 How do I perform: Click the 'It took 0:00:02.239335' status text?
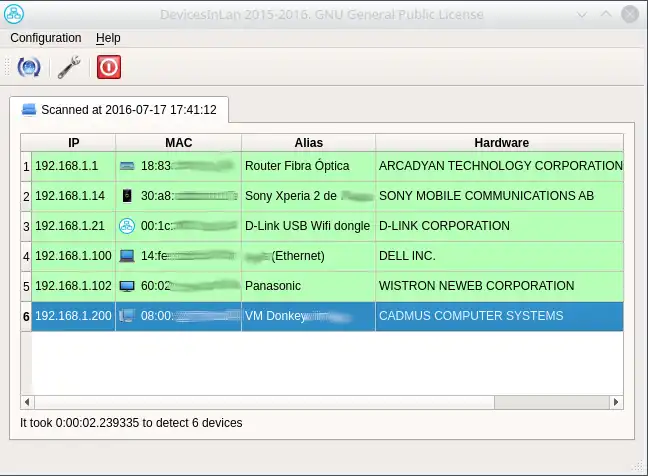click(x=131, y=423)
